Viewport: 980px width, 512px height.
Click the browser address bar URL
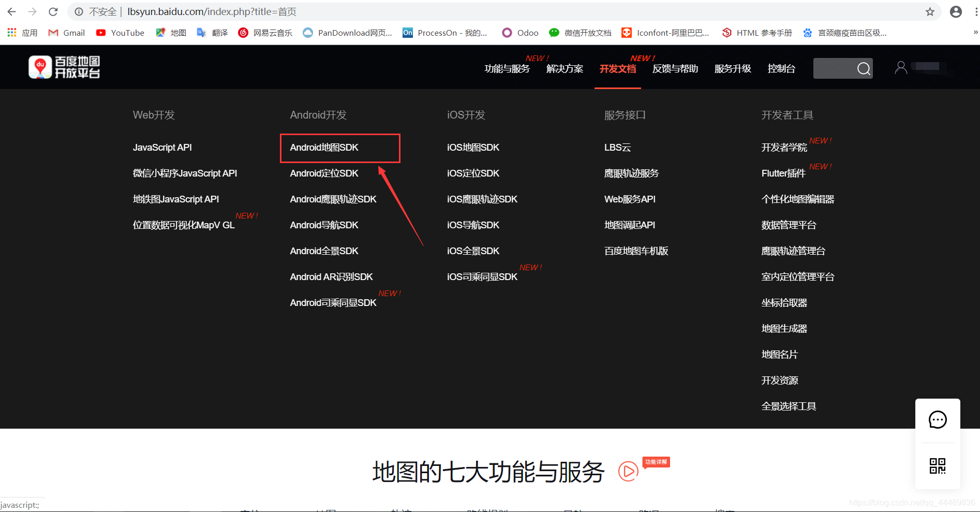coord(212,11)
